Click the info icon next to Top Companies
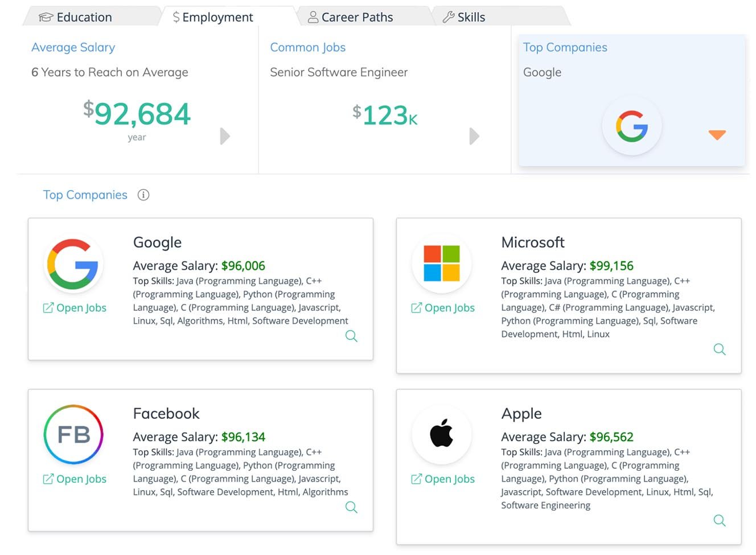Viewport: 756px width, 555px height. pos(143,195)
